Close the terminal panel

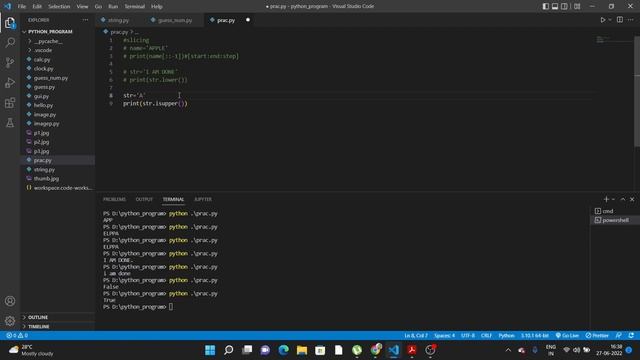[632, 199]
